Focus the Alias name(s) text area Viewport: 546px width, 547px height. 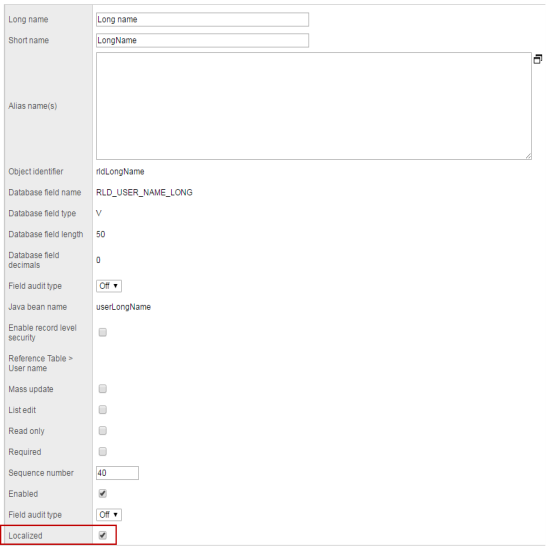click(x=314, y=106)
